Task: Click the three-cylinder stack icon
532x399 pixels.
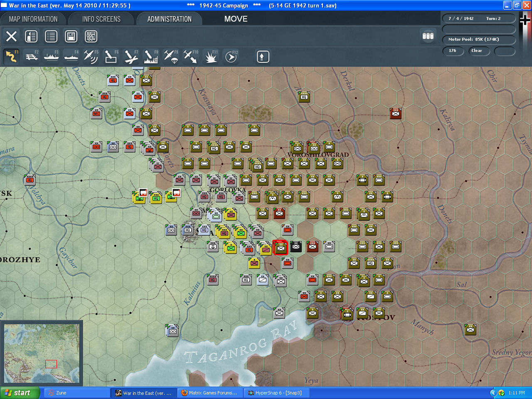Action: tap(428, 36)
